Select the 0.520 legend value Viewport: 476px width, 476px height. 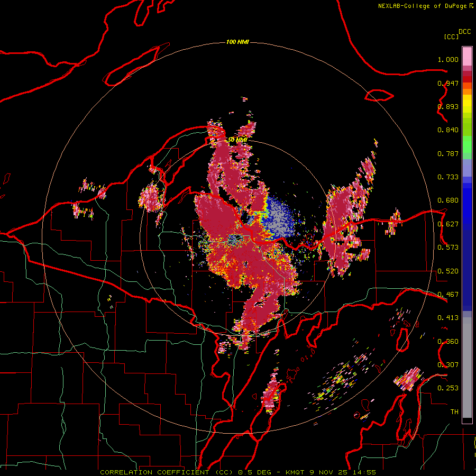(x=448, y=271)
